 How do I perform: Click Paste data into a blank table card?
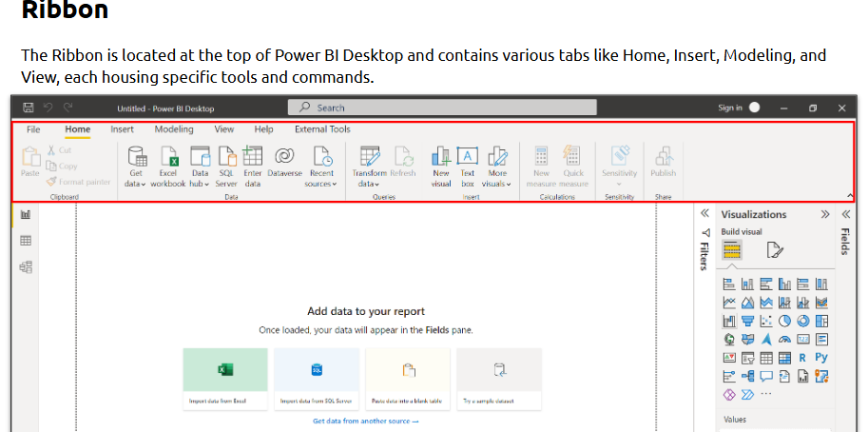pyautogui.click(x=408, y=380)
